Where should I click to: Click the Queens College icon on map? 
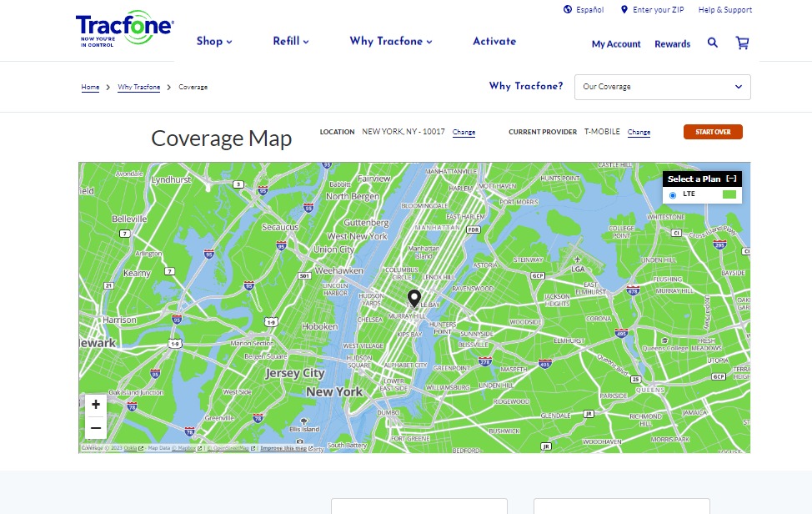(665, 340)
